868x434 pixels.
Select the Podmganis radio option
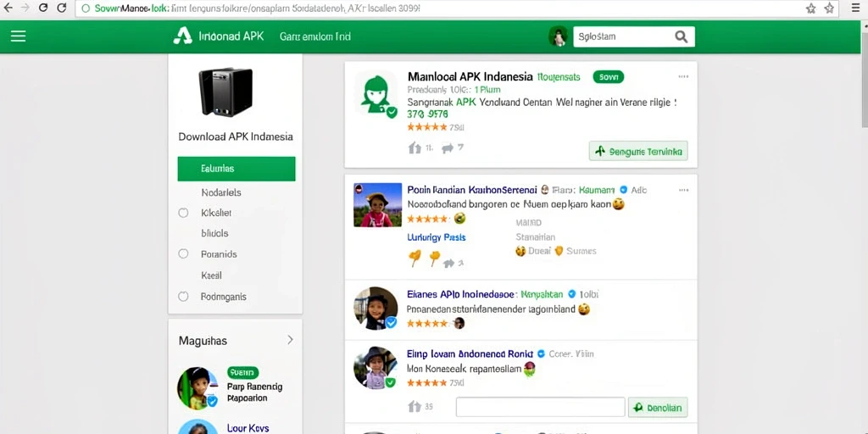[x=183, y=296]
